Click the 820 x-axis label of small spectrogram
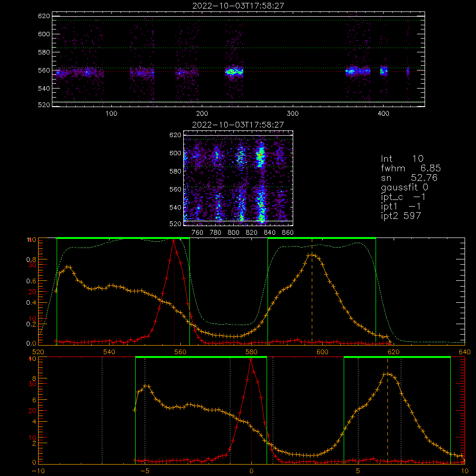 [x=252, y=233]
